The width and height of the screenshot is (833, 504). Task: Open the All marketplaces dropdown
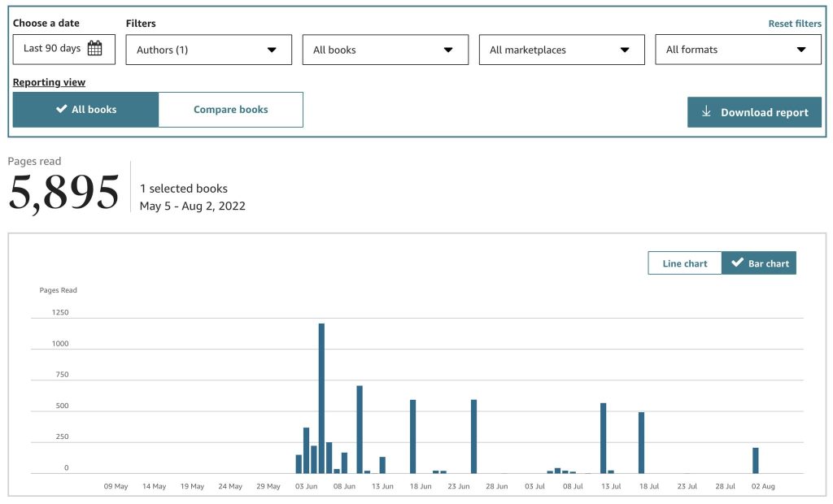[561, 50]
